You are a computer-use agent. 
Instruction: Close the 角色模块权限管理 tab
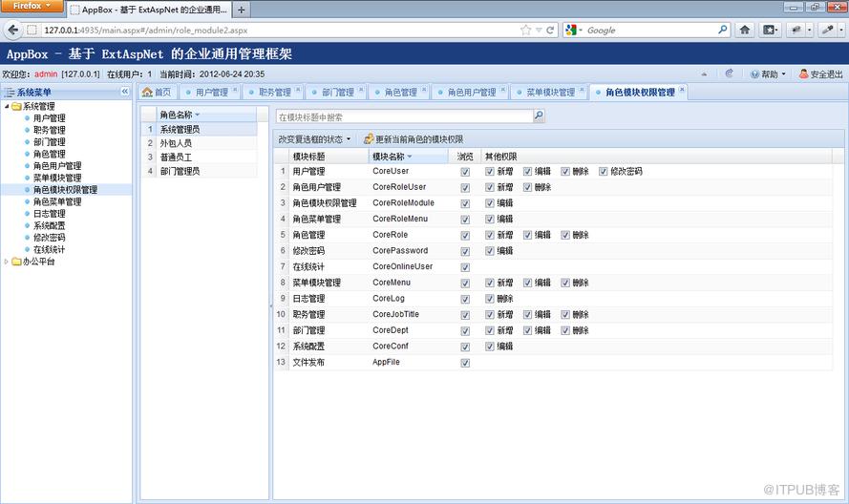click(682, 90)
